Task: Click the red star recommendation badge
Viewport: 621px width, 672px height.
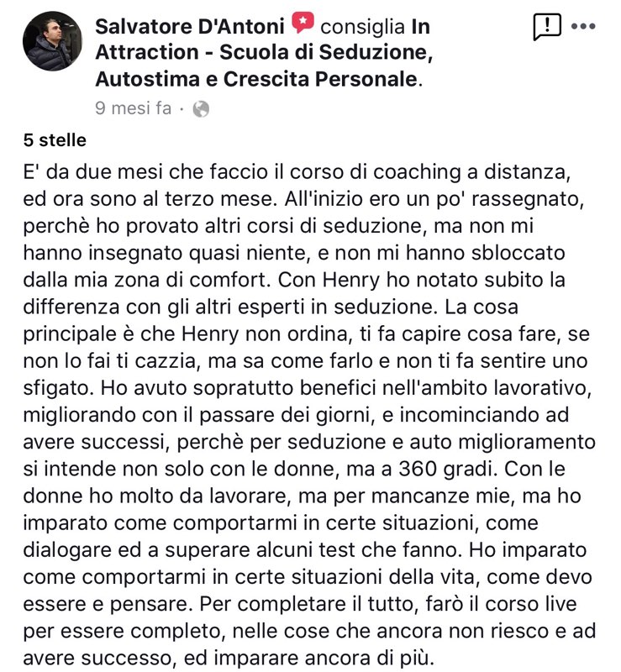Action: (303, 23)
